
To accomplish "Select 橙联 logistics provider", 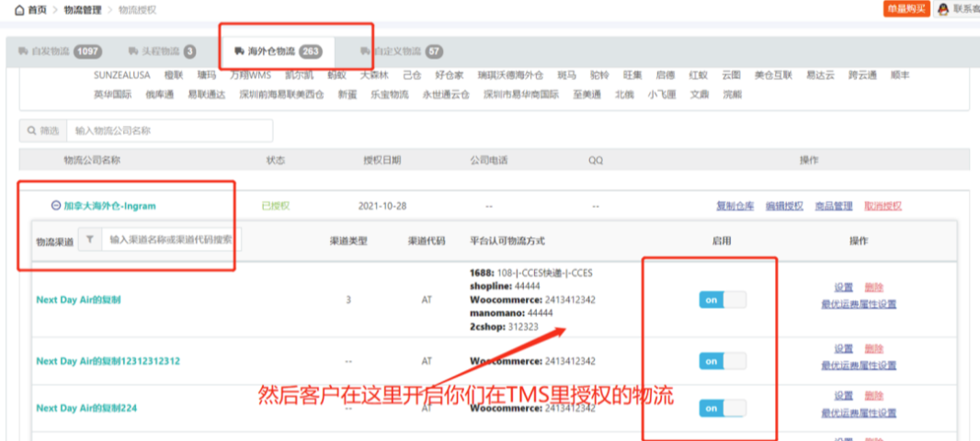I will (x=173, y=75).
